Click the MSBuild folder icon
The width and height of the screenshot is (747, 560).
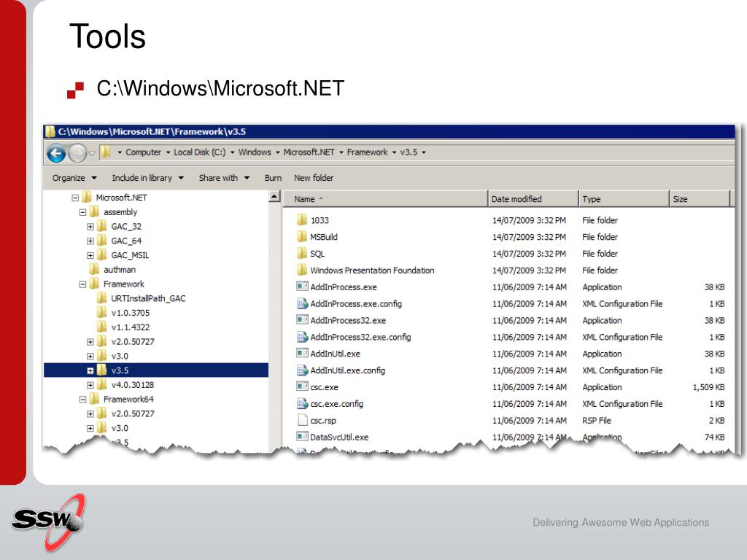[301, 237]
